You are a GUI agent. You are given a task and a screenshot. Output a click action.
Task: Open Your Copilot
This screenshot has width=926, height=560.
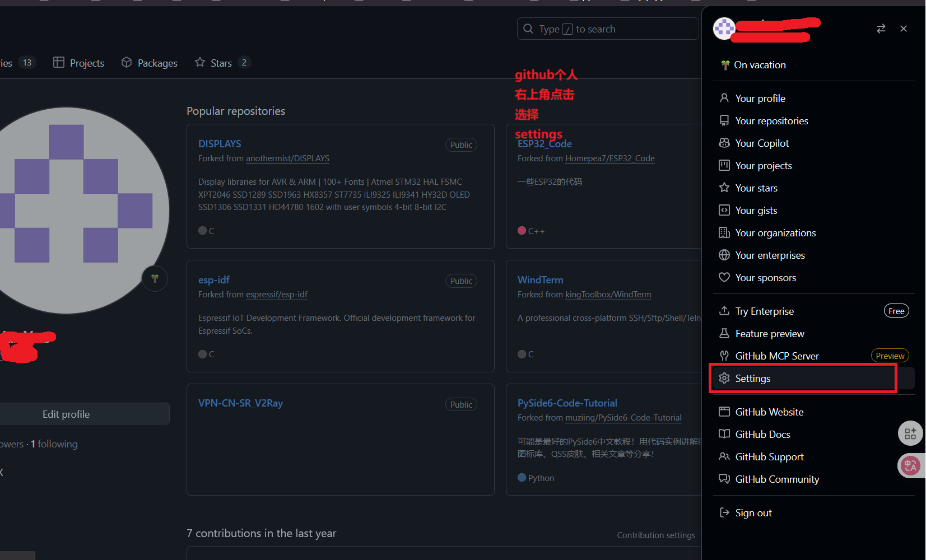[813, 143]
